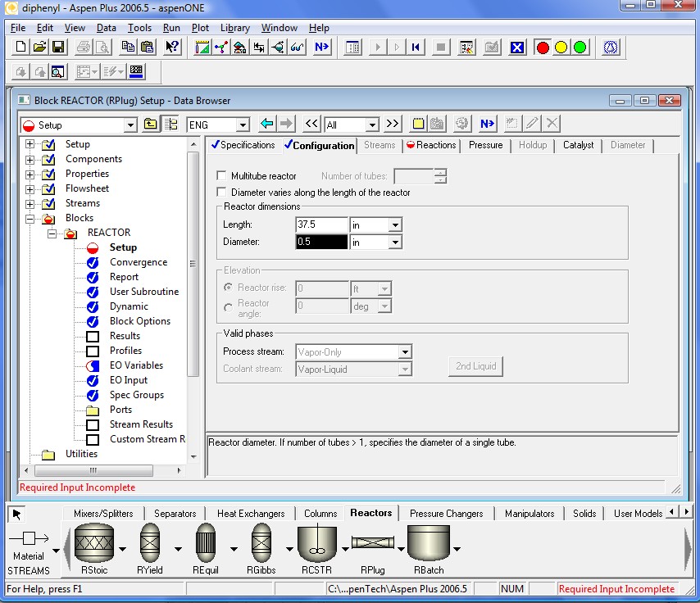Viewport: 700px width, 603px height.
Task: Open the Plot menu
Action: 200,28
